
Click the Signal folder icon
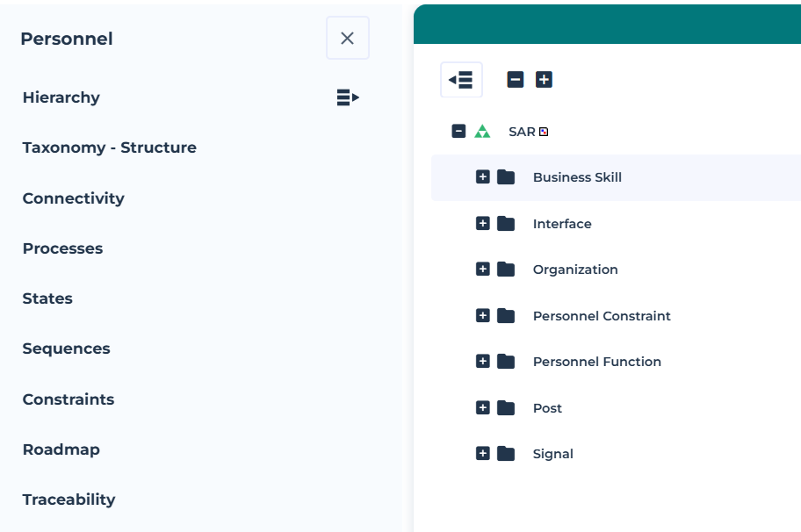tap(506, 454)
